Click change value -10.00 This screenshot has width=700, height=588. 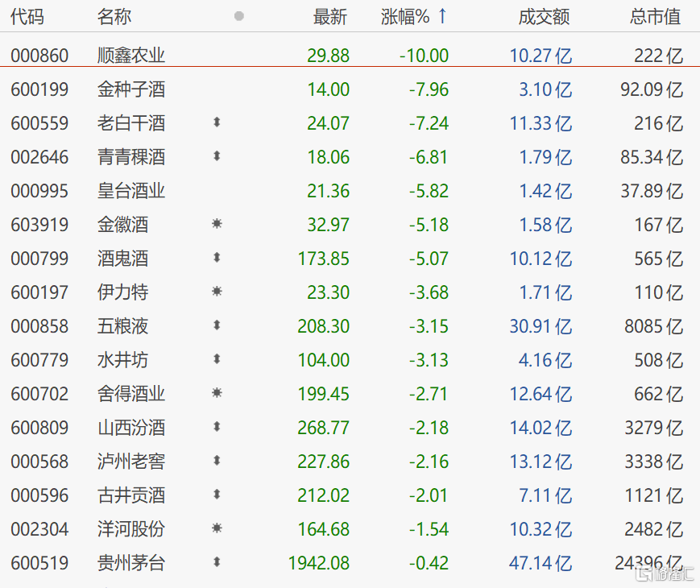pos(424,56)
